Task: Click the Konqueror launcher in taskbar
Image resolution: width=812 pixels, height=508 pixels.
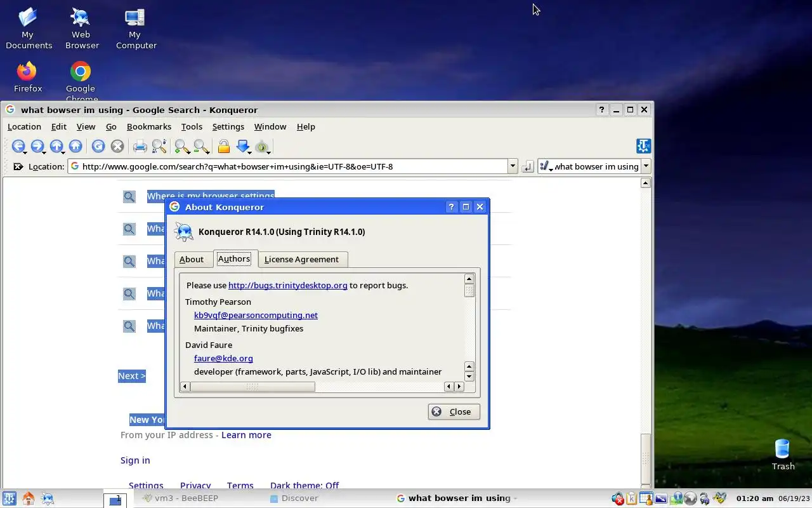Action: tap(47, 498)
